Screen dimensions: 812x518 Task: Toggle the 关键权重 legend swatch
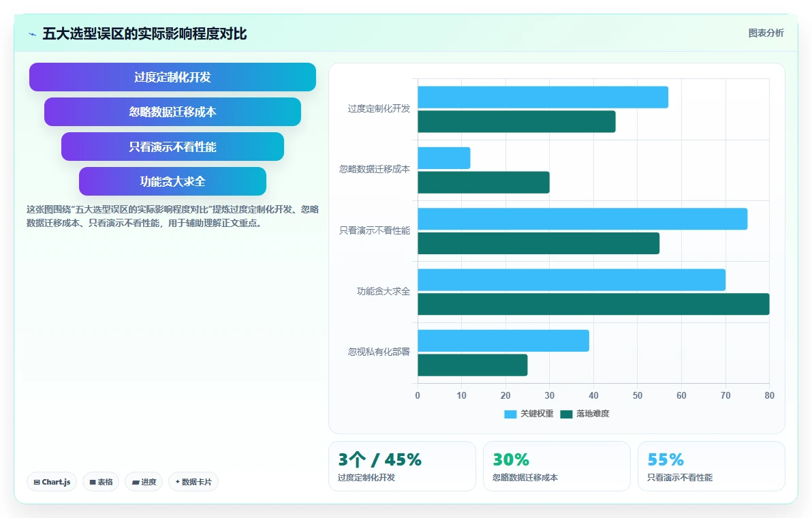510,414
